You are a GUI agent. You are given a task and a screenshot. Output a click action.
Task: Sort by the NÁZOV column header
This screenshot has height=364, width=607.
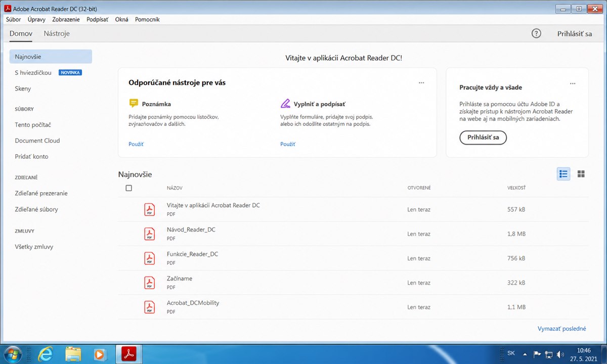click(x=175, y=188)
